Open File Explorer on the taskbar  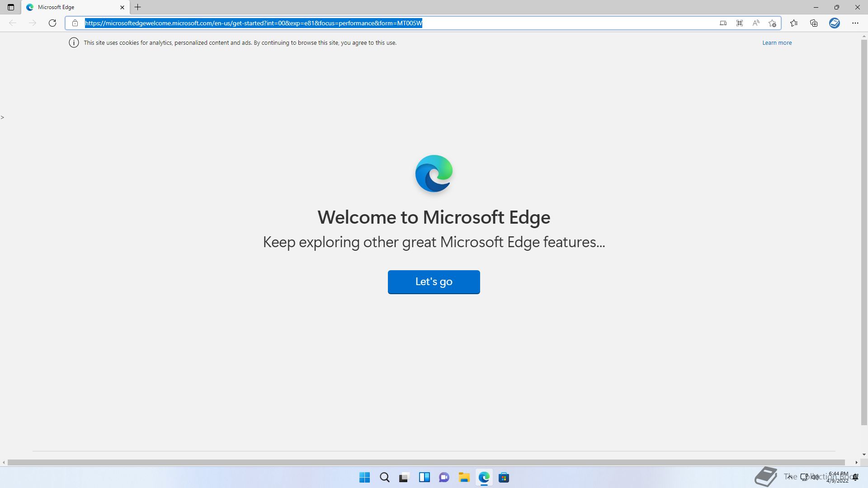click(464, 477)
